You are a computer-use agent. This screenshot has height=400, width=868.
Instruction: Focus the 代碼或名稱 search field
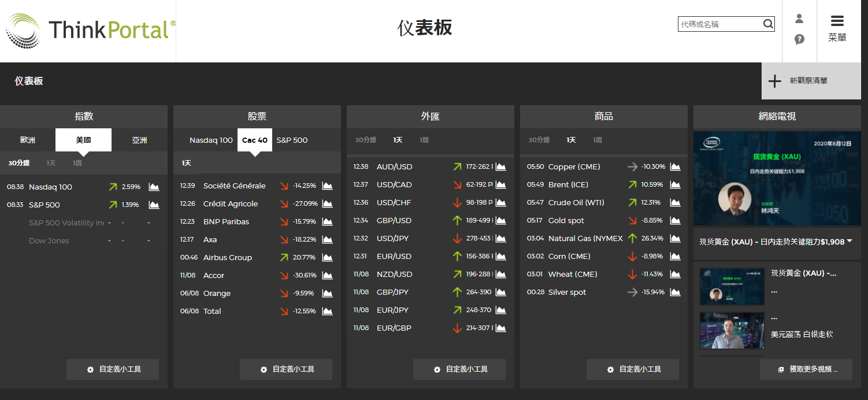click(x=720, y=24)
